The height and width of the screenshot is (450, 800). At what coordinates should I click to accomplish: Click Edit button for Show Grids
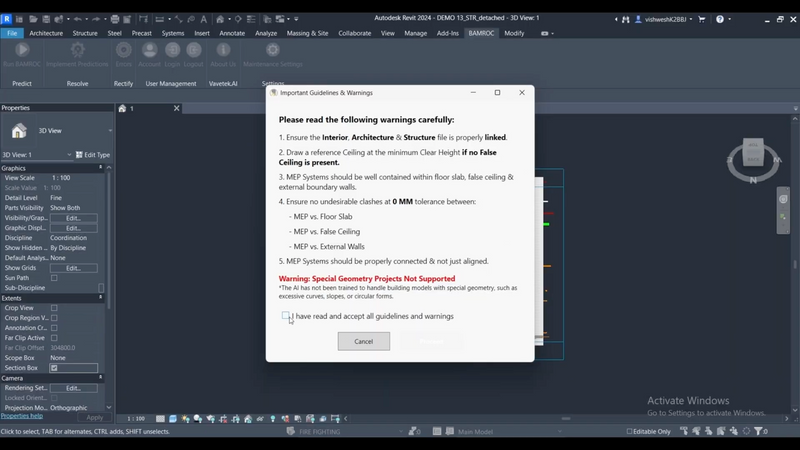(73, 268)
